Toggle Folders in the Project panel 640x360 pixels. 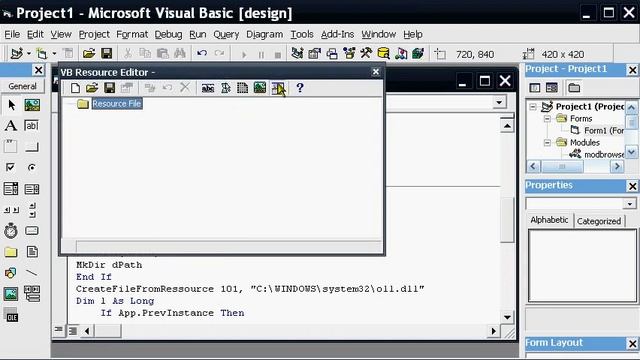coord(574,88)
